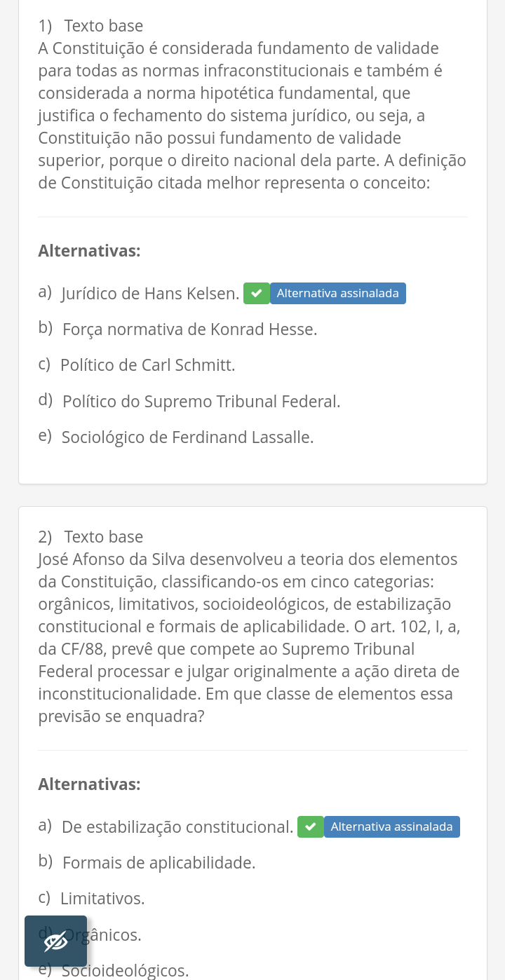The image size is (505, 980).
Task: Click green checkmark beside Jurídico de Hans Kelsen
Action: pos(256,293)
